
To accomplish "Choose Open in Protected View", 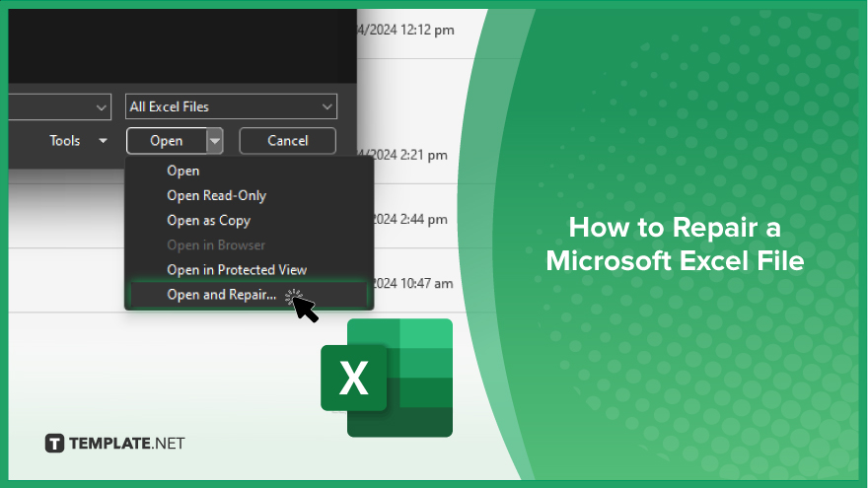I will [250, 270].
